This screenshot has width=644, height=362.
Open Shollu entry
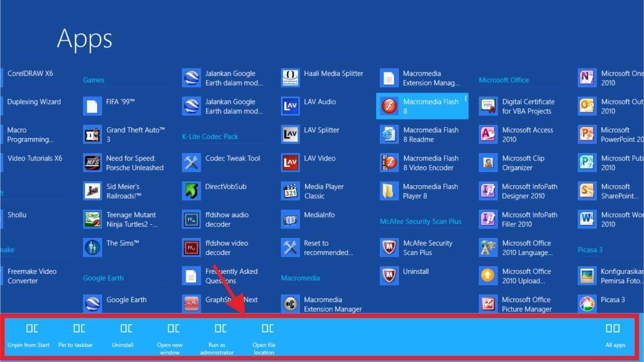pyautogui.click(x=17, y=215)
